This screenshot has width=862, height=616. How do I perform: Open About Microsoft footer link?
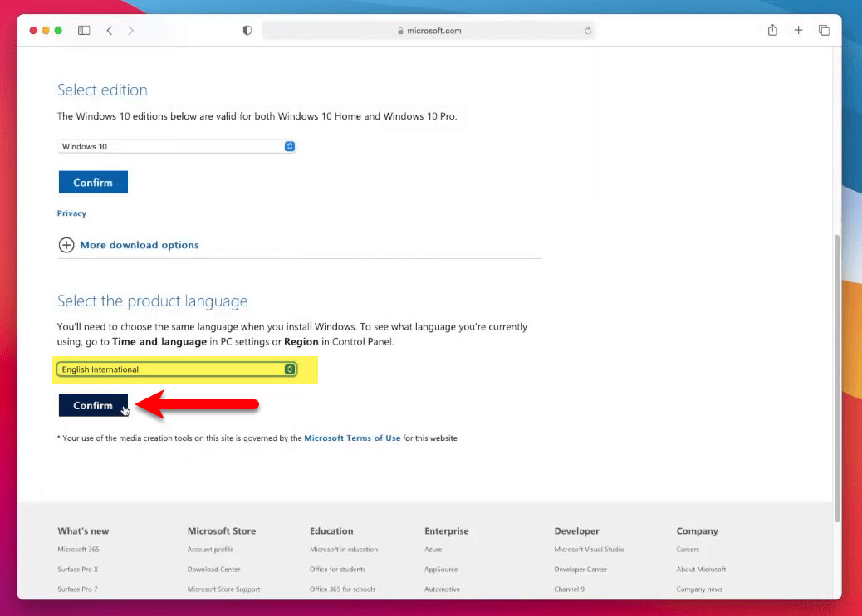701,570
